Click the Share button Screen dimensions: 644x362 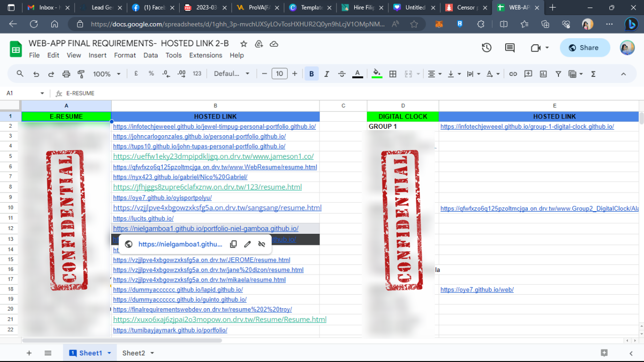(x=585, y=48)
